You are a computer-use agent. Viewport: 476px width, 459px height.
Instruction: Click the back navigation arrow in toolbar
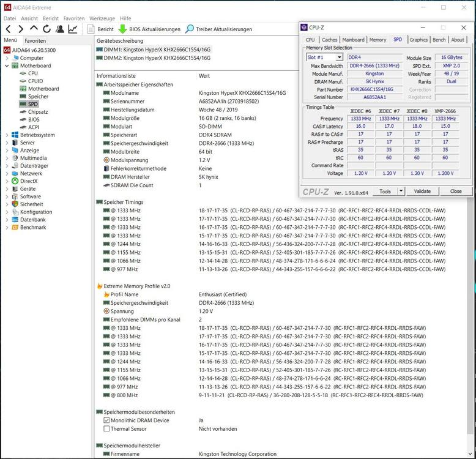pyautogui.click(x=8, y=29)
